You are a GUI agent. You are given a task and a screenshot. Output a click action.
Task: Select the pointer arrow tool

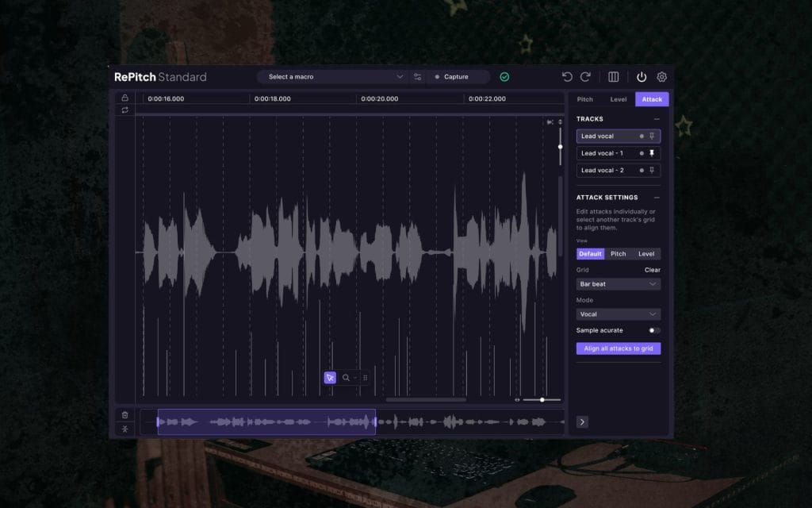coord(330,378)
